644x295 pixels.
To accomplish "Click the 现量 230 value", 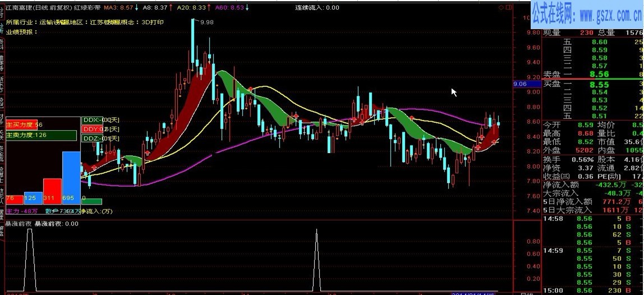I will pos(586,33).
